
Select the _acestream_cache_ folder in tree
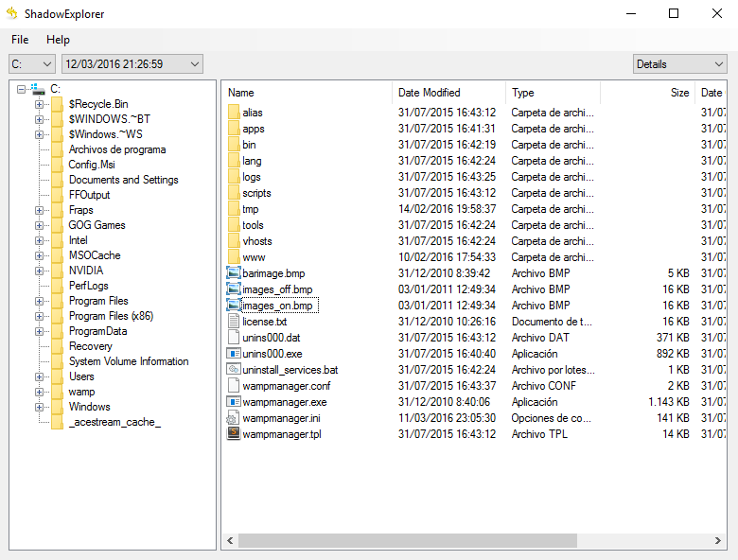(114, 422)
